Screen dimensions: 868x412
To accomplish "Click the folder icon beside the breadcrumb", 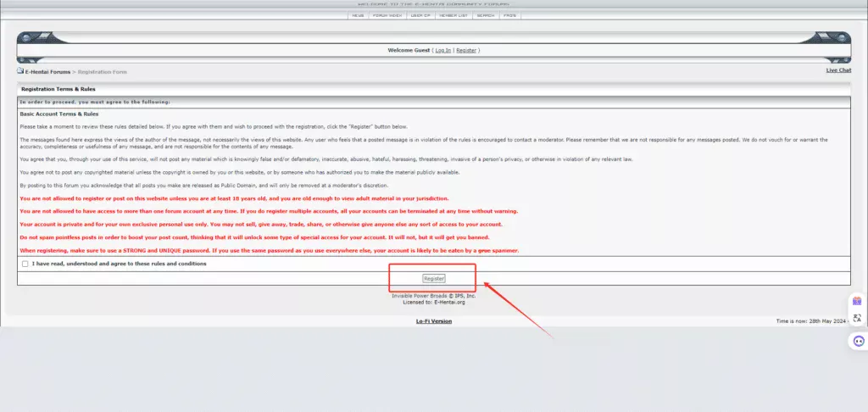I will [20, 71].
